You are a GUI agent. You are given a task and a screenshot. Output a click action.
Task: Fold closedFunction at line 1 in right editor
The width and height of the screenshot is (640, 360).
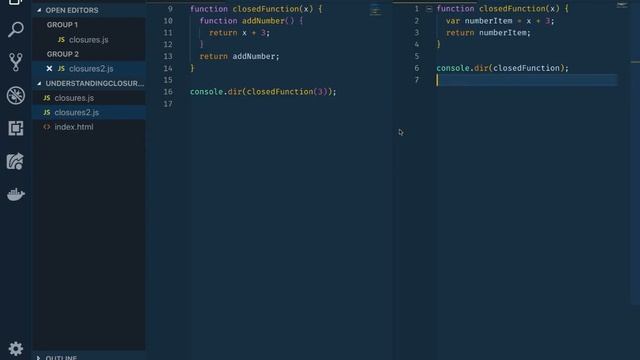[x=429, y=9]
